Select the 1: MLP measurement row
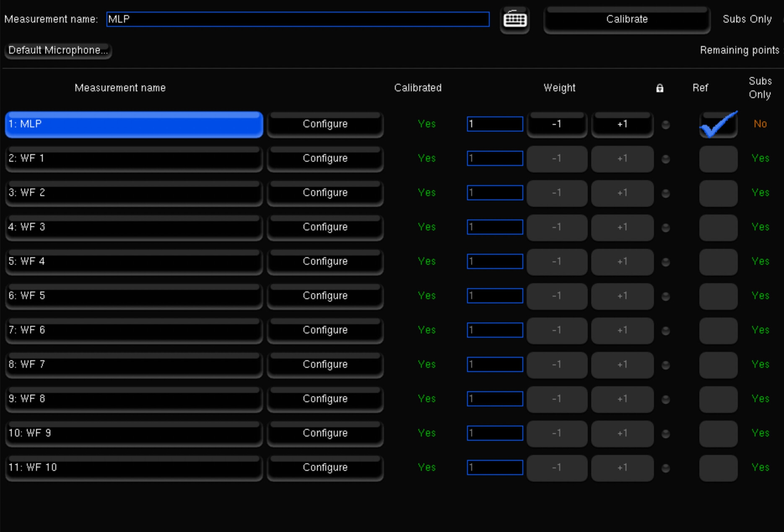This screenshot has width=784, height=532. point(134,124)
